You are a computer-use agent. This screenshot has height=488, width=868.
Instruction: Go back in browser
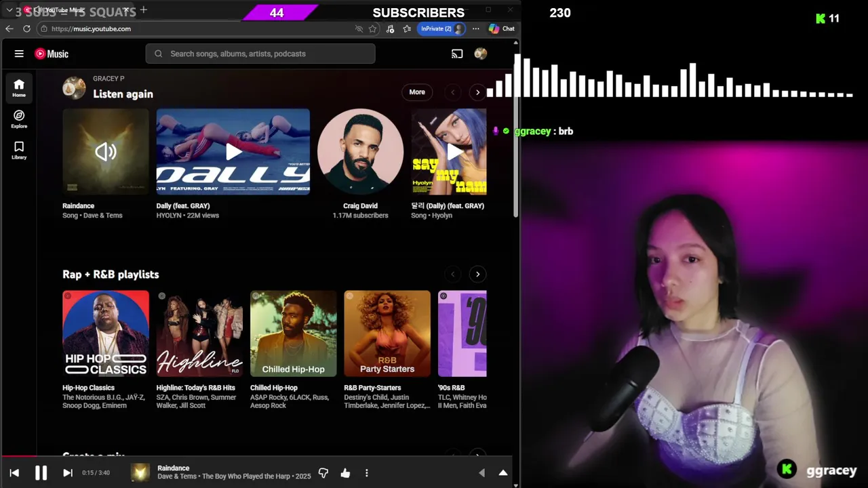click(x=9, y=28)
